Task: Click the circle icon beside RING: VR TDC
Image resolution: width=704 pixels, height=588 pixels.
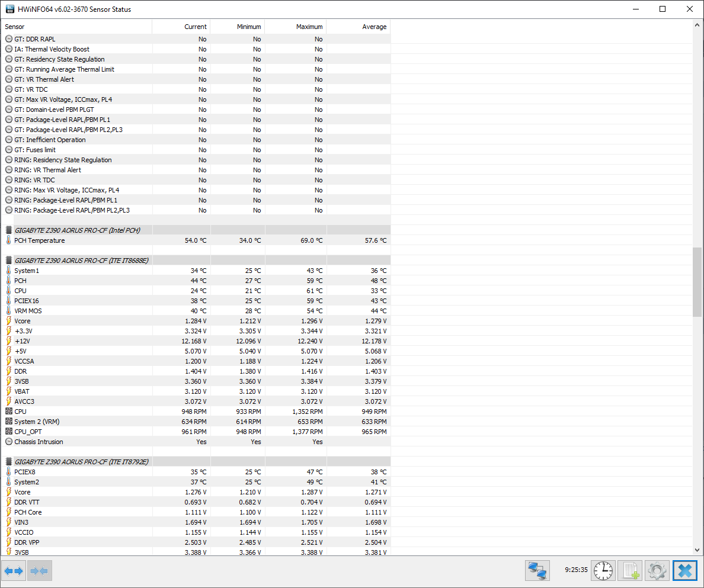Action: click(x=8, y=180)
